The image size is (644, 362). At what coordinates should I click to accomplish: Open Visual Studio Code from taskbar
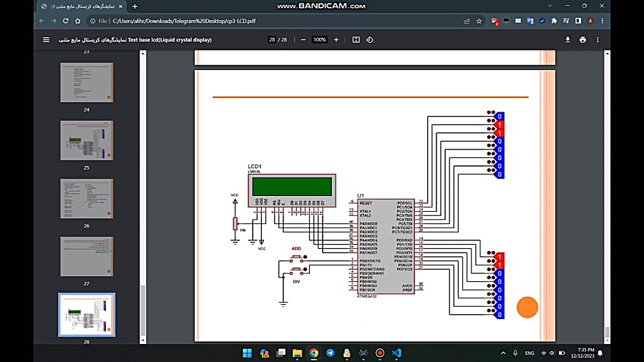click(x=396, y=353)
